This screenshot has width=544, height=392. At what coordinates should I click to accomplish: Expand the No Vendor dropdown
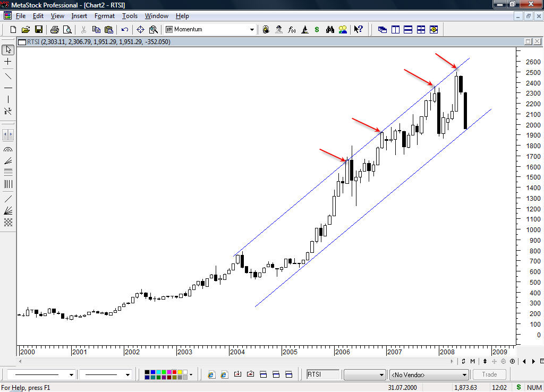click(x=465, y=375)
